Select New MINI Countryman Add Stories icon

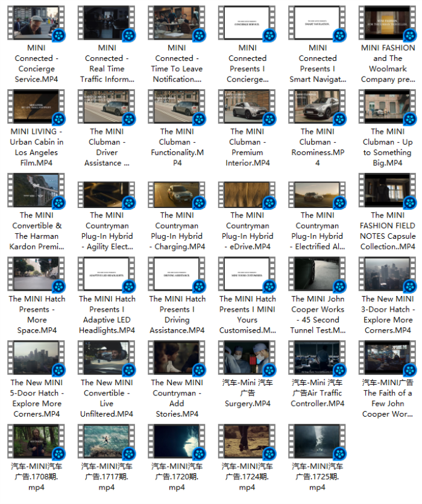click(177, 358)
